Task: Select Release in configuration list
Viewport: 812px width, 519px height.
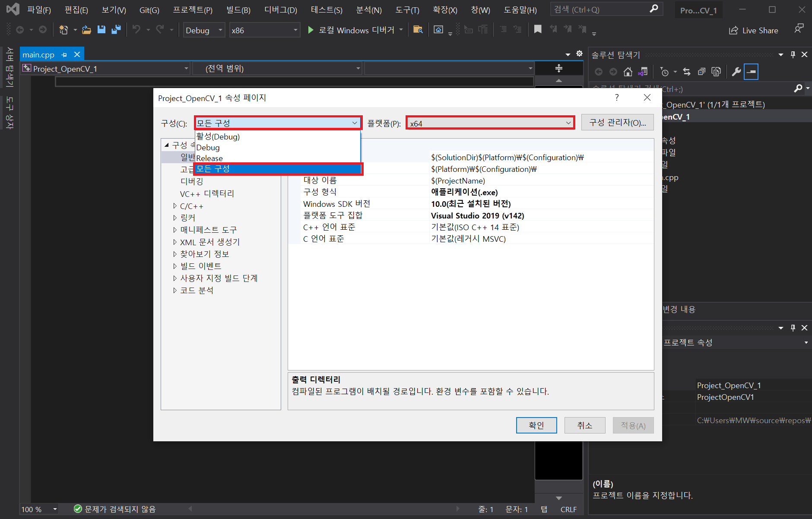Action: pos(277,158)
